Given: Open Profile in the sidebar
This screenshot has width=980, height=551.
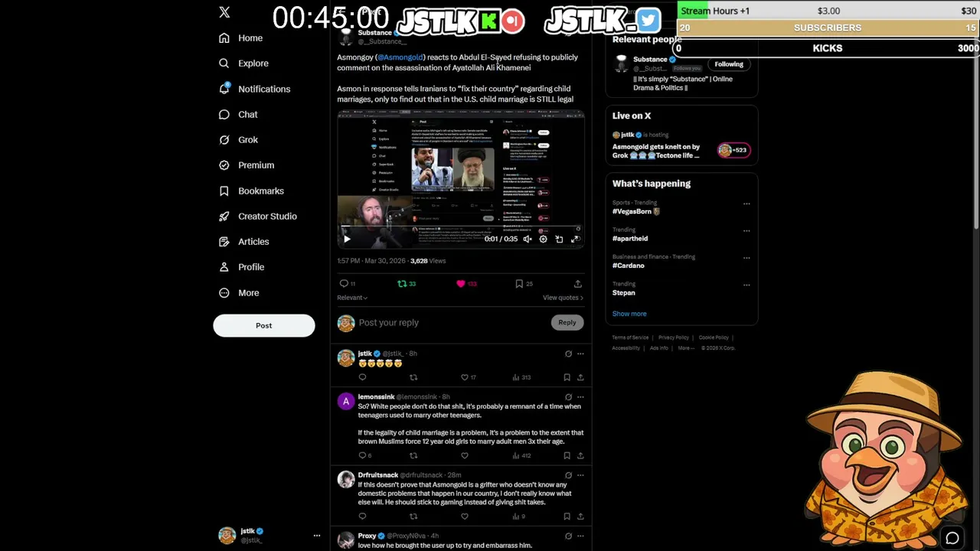Looking at the screenshot, I should (241, 267).
